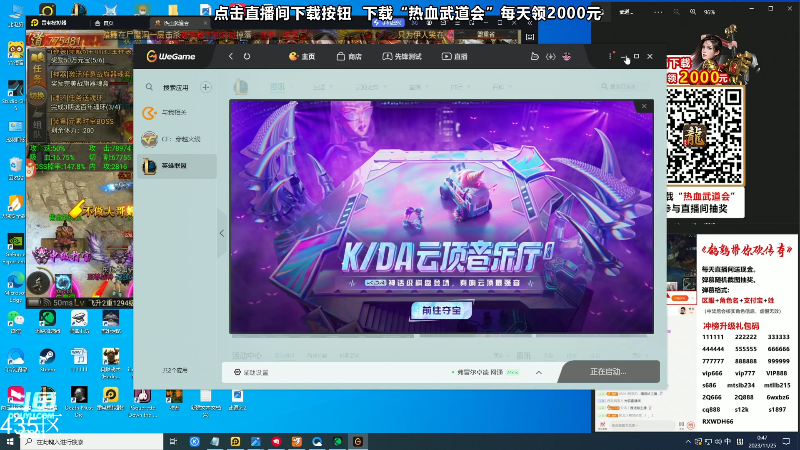Open 辅助设置 settings at the bottom bar

coord(251,372)
